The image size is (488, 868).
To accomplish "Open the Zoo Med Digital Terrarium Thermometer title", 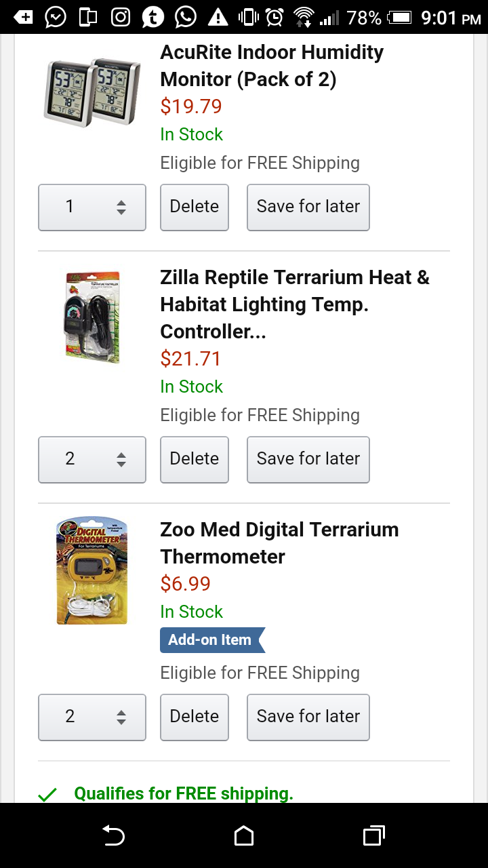I will click(279, 543).
